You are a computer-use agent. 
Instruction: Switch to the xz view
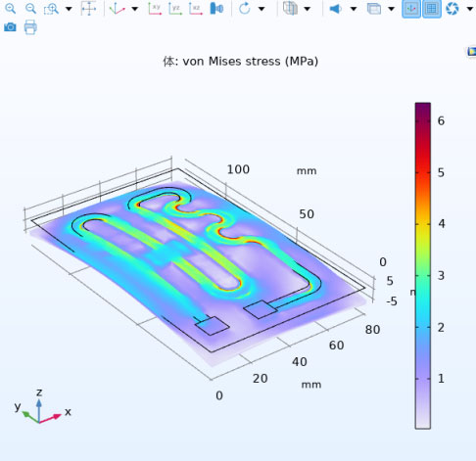click(x=196, y=9)
